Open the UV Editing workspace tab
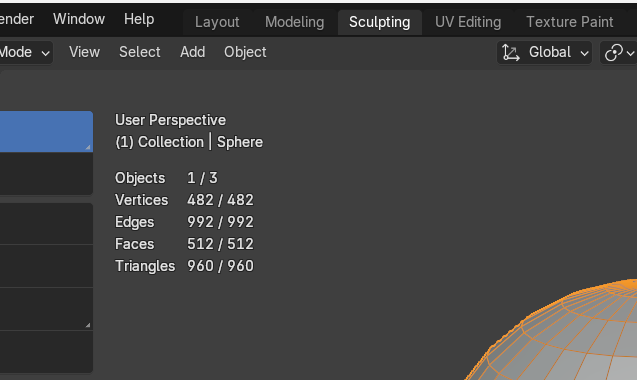Screen dimensions: 637x380 (x=468, y=22)
